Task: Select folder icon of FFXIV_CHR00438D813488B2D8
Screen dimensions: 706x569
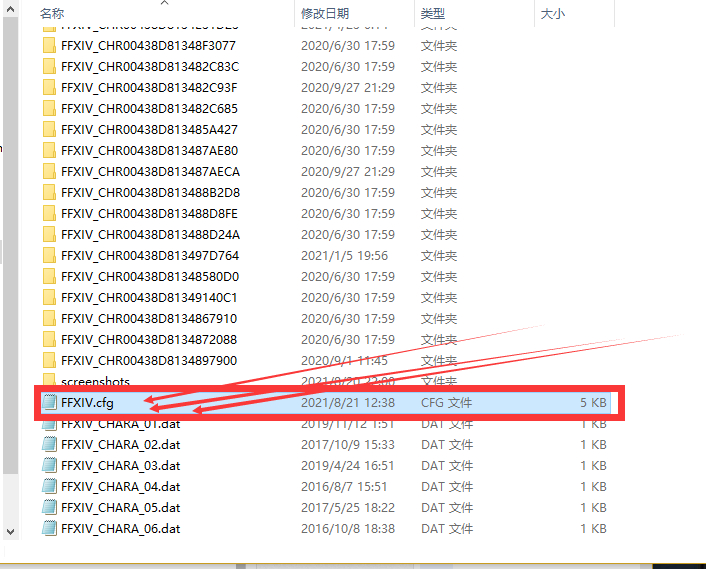Action: (49, 193)
